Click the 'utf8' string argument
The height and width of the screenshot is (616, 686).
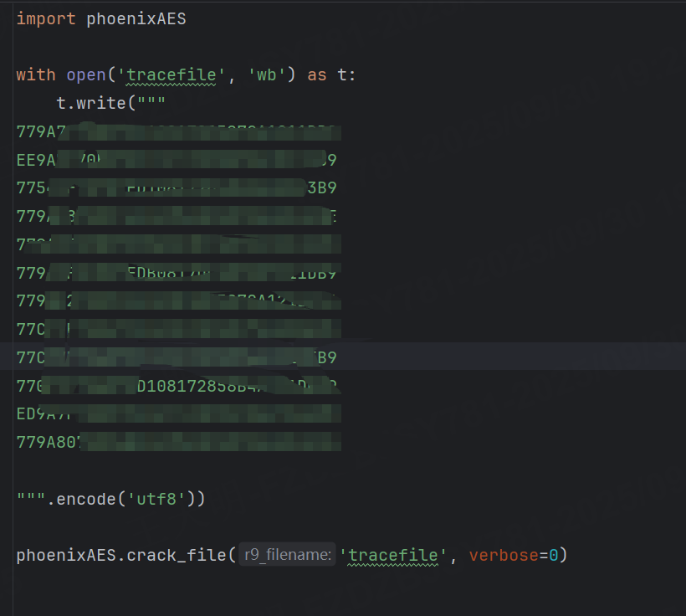[x=156, y=499]
